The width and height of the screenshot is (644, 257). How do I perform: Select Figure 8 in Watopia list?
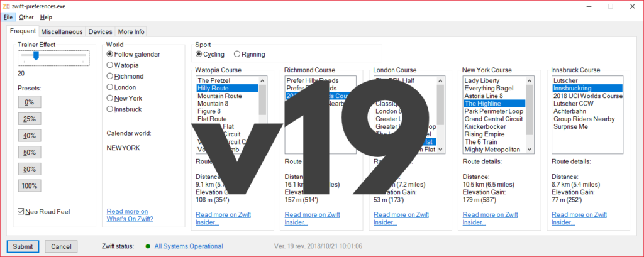pos(228,111)
